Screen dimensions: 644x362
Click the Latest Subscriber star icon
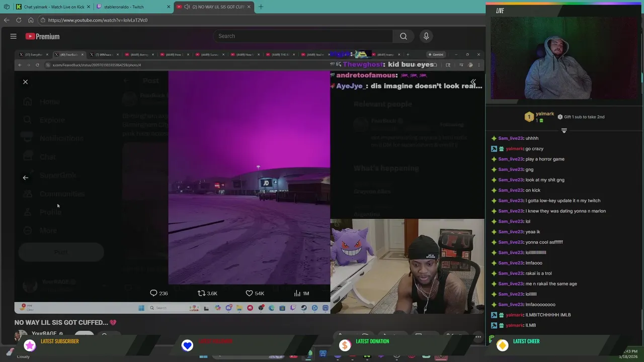(30, 345)
